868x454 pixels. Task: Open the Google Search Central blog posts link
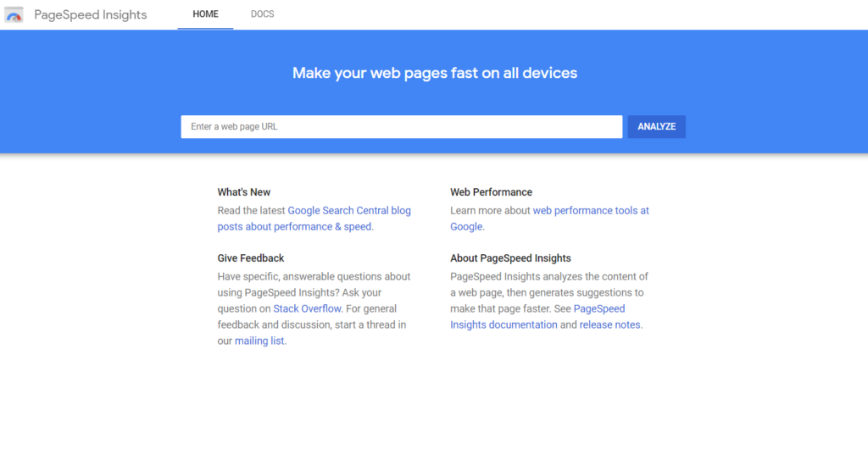pyautogui.click(x=314, y=219)
